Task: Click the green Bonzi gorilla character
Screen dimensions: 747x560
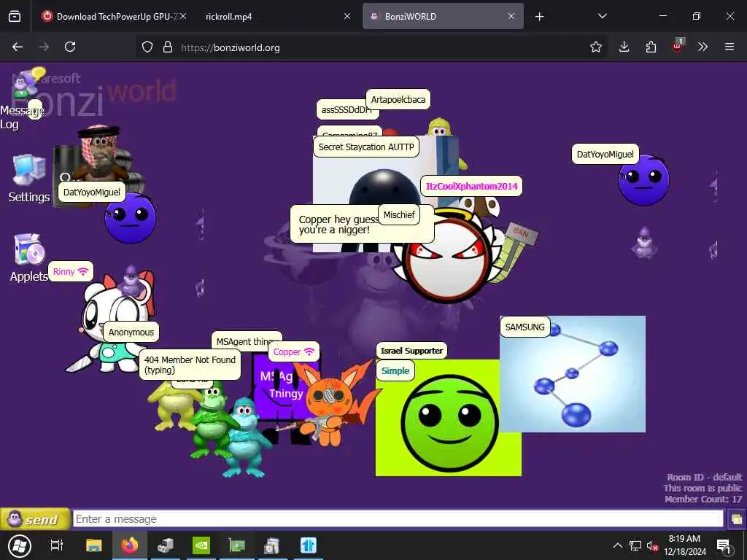Action: coord(212,422)
